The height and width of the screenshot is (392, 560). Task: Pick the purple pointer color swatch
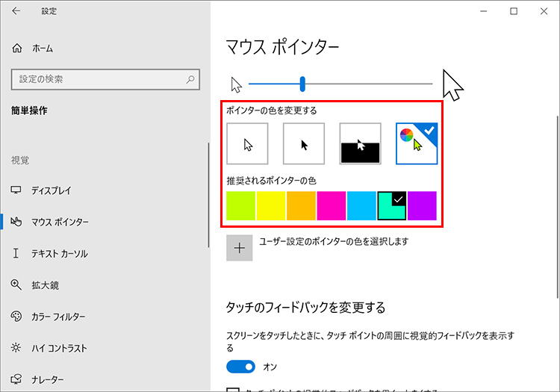[x=422, y=206]
